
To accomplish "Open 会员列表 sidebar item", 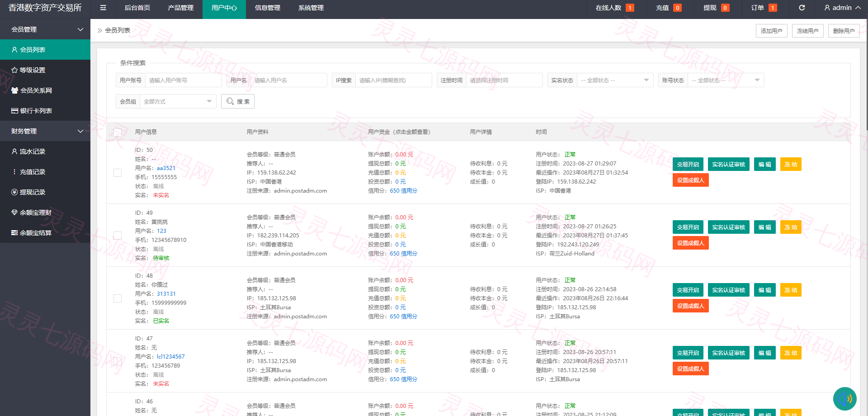I will pos(45,50).
